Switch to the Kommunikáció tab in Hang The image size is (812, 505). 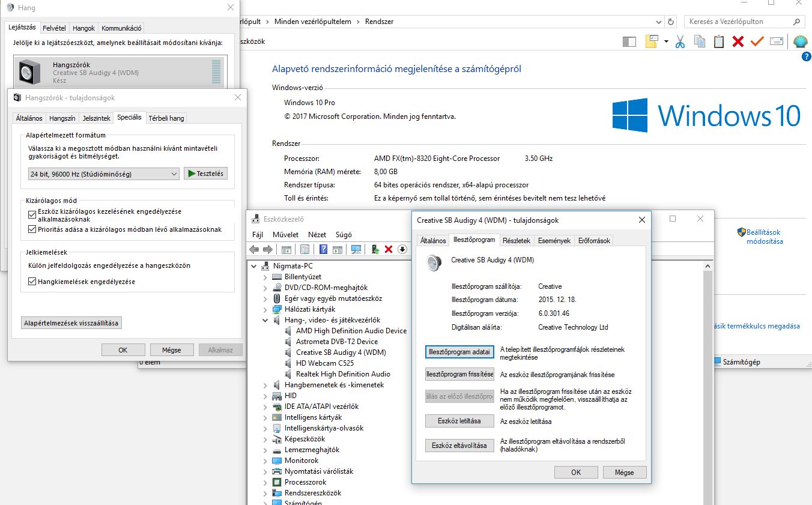(121, 28)
